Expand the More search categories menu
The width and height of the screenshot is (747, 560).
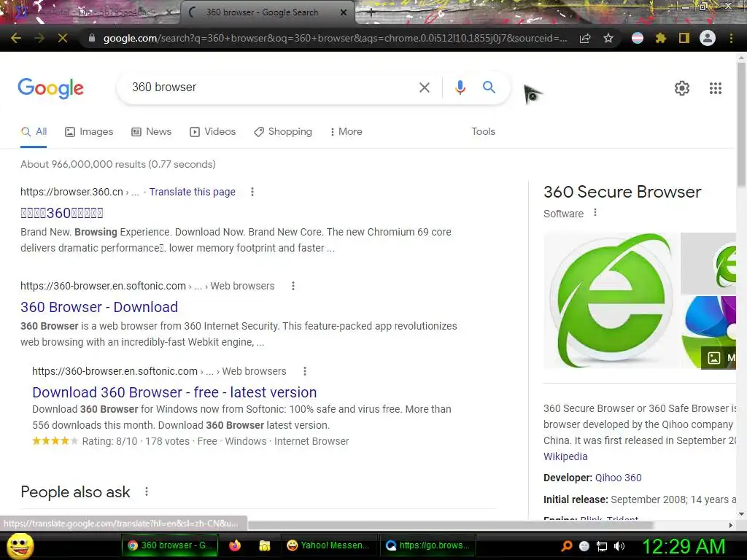tap(347, 132)
